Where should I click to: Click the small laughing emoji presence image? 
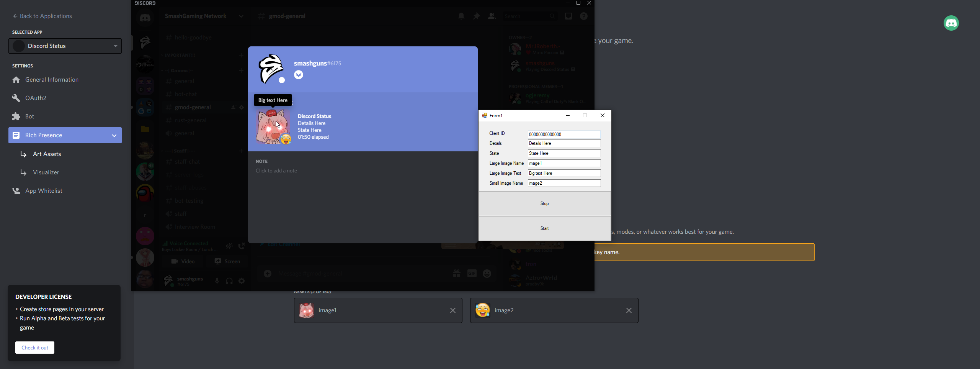286,139
